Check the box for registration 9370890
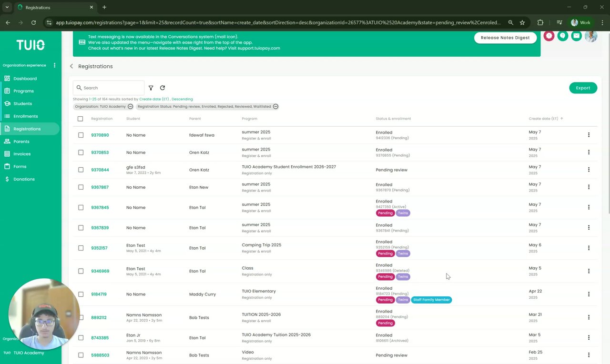This screenshot has width=610, height=364. point(81,135)
